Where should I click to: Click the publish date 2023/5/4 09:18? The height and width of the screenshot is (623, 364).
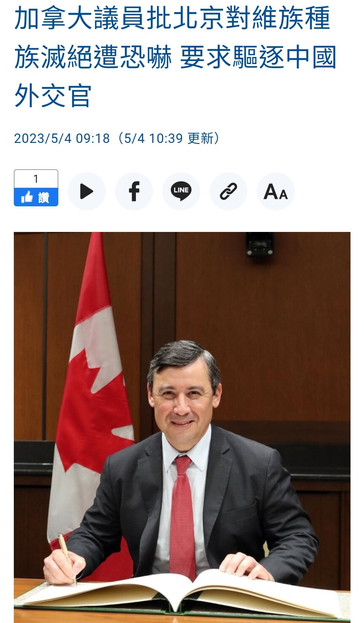point(62,138)
